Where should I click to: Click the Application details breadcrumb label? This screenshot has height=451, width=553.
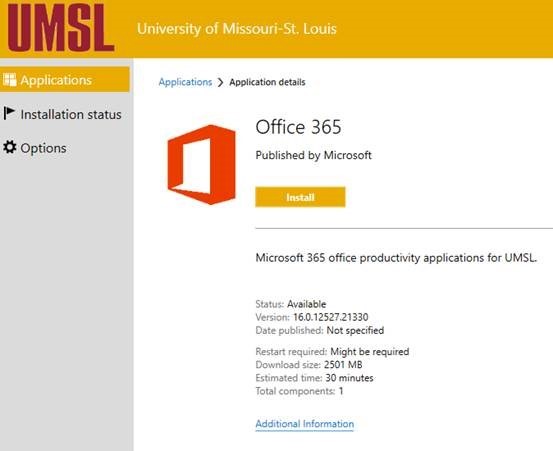[x=267, y=82]
